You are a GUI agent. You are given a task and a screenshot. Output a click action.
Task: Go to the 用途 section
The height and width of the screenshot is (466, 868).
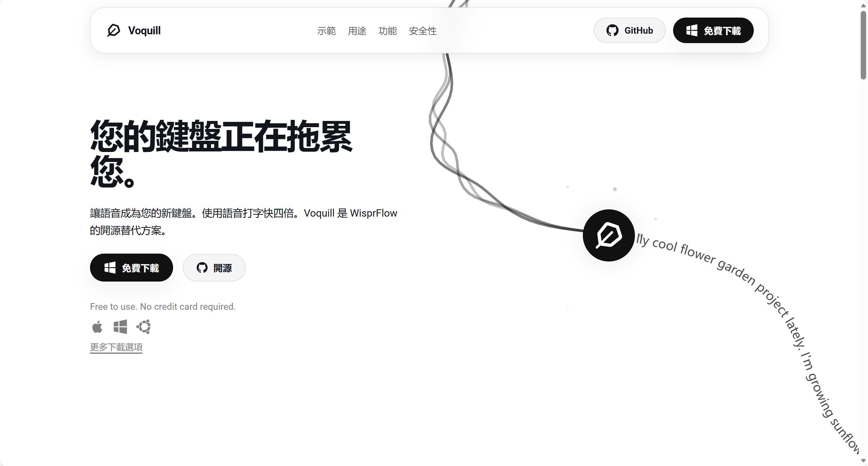click(x=357, y=31)
